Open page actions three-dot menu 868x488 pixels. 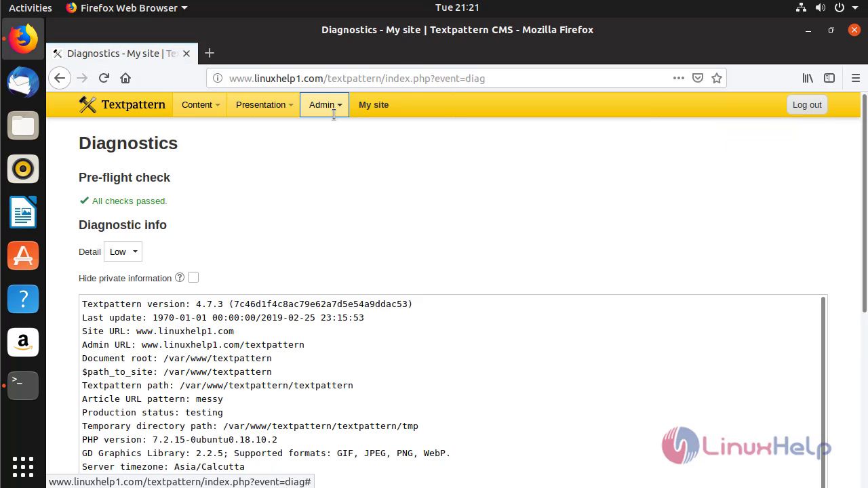pos(678,78)
